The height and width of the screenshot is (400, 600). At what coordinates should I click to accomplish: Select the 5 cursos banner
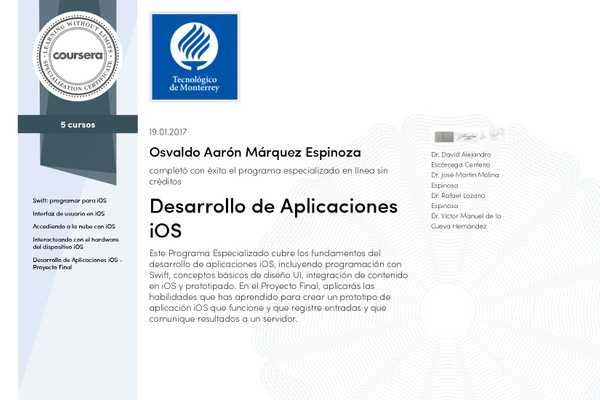pos(78,124)
